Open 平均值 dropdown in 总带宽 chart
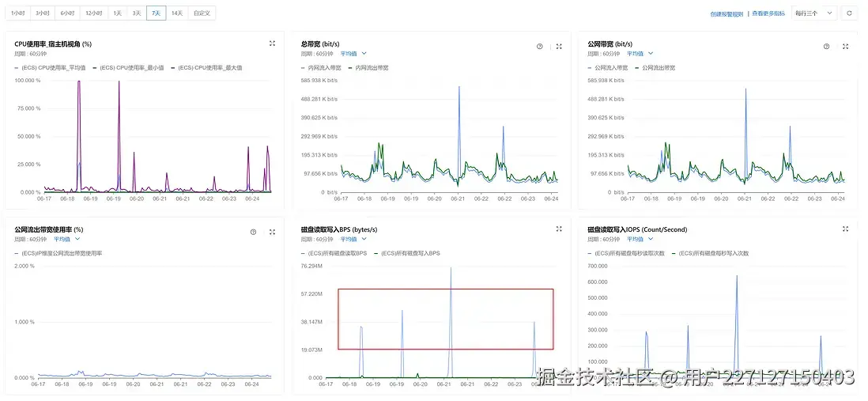Screen dimensions: 868x401 (x=353, y=54)
